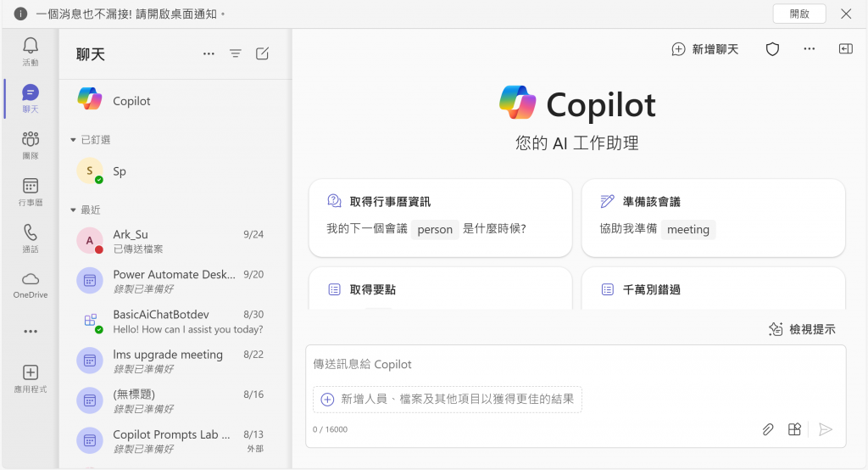868x470 pixels.
Task: Select the 千萬別錯過 prompt card
Action: tap(713, 288)
